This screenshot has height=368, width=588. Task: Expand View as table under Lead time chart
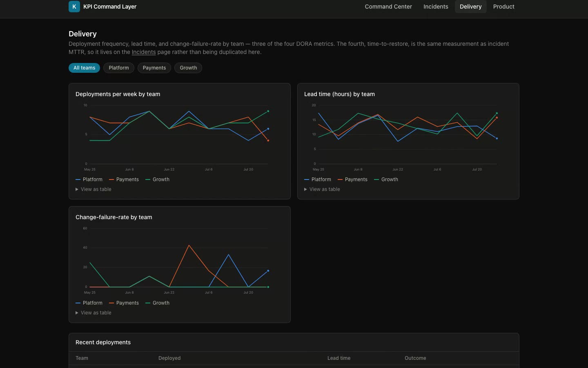322,189
